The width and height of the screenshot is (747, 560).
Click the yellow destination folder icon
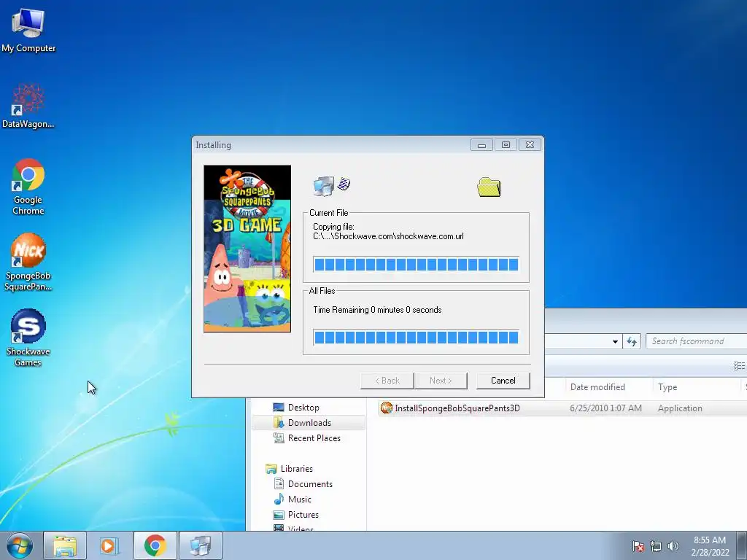coord(489,187)
